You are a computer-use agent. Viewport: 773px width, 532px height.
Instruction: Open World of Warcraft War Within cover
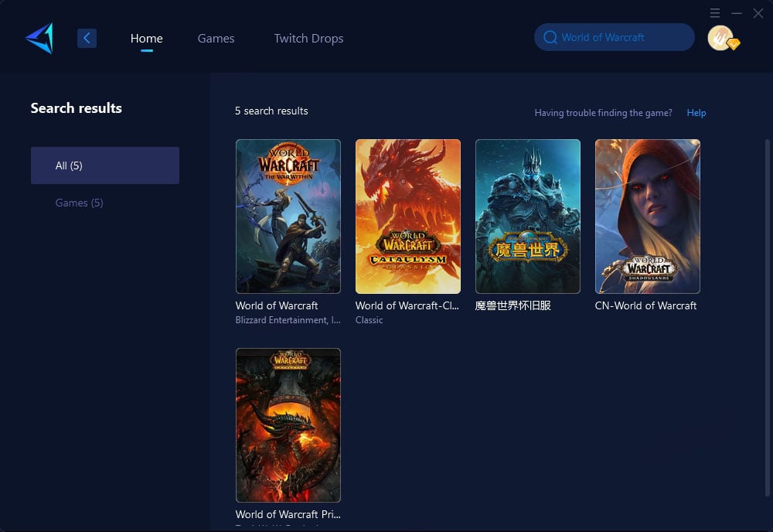pyautogui.click(x=288, y=217)
